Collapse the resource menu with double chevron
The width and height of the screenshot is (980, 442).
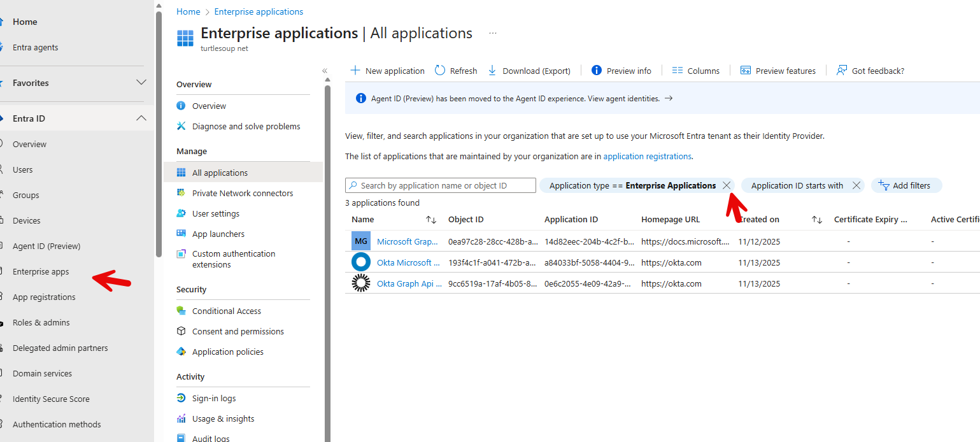pos(325,71)
